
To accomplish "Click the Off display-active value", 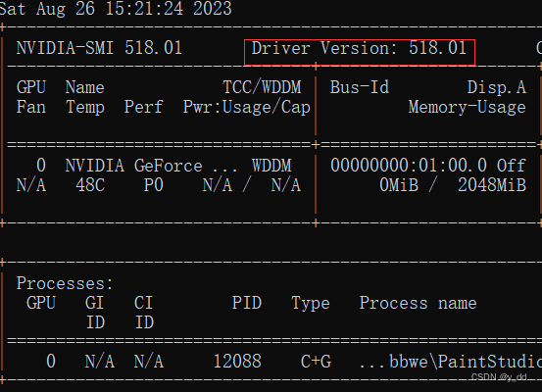I will tap(512, 166).
